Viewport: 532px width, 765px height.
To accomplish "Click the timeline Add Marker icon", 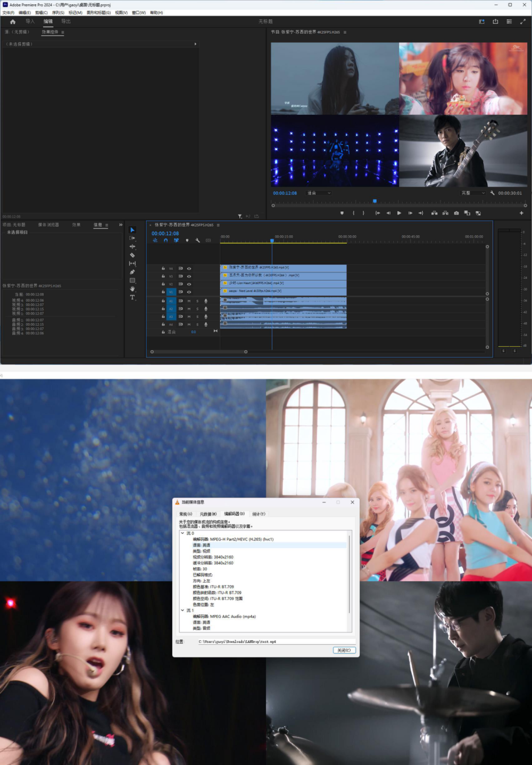I will (187, 241).
